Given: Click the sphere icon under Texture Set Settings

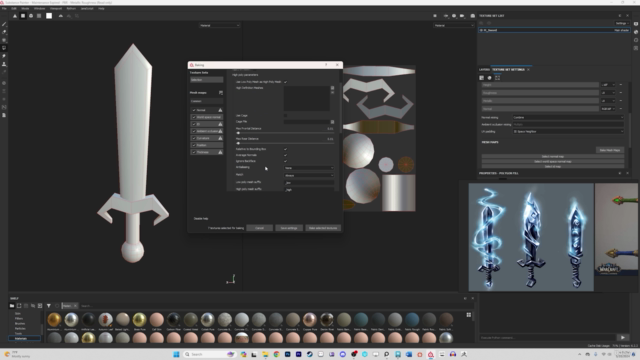Looking at the screenshot, I should click(489, 78).
